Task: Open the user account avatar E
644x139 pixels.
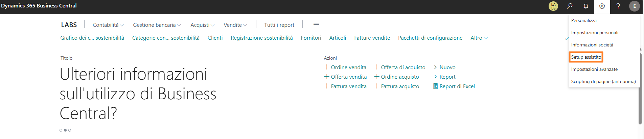Action: point(634,6)
